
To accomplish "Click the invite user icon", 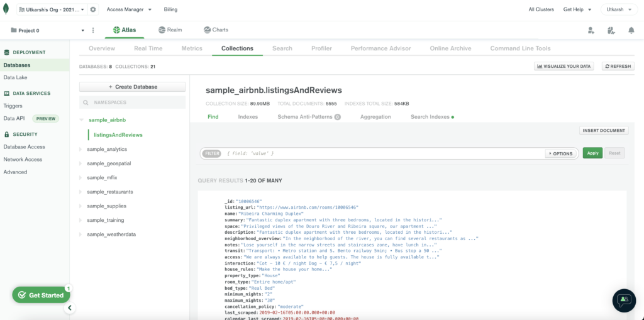I will [x=591, y=30].
